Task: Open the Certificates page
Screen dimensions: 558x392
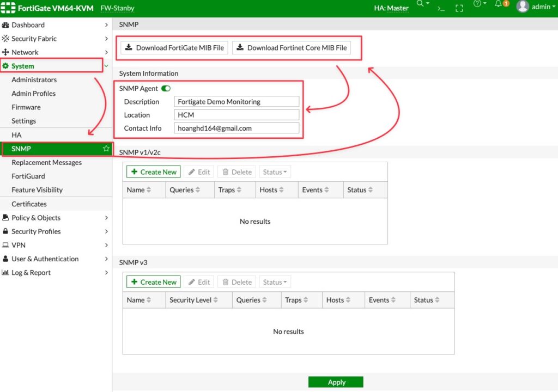Action: pos(29,204)
